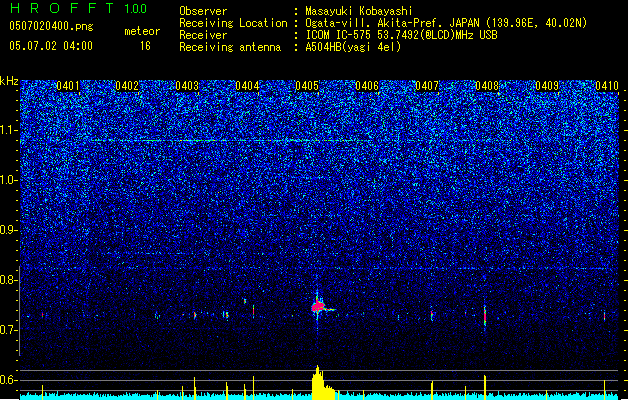This screenshot has height=400, width=629.
Task: Click the 1.0 kHz frequency label
Action: click(x=8, y=180)
